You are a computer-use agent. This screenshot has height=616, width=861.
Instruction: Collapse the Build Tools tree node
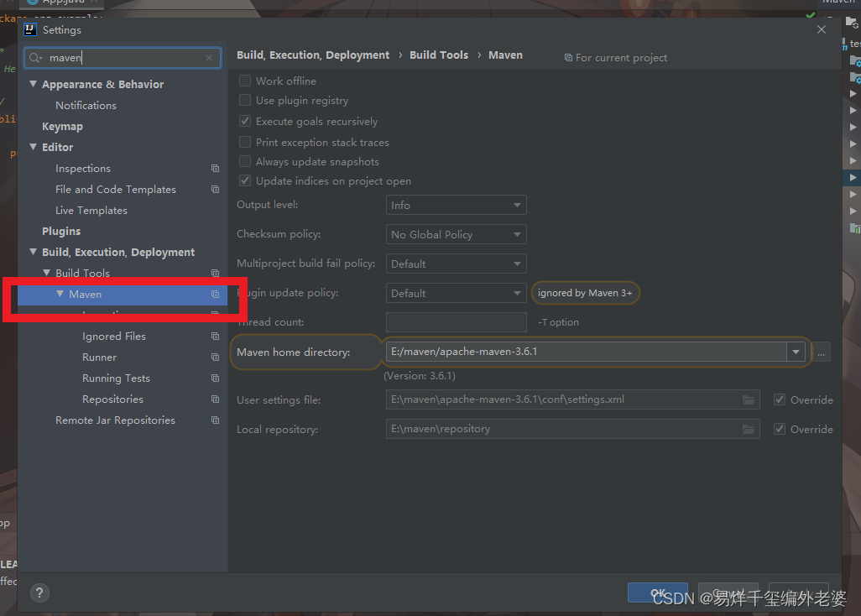coord(47,273)
